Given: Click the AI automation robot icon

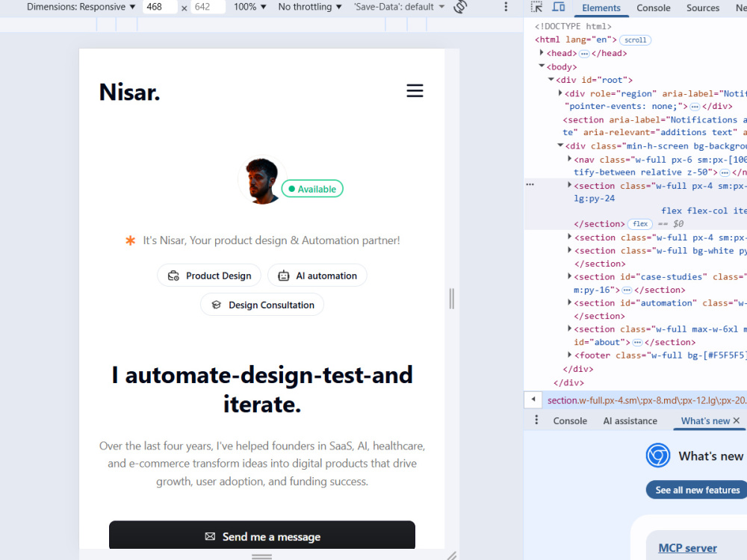Looking at the screenshot, I should tap(283, 276).
